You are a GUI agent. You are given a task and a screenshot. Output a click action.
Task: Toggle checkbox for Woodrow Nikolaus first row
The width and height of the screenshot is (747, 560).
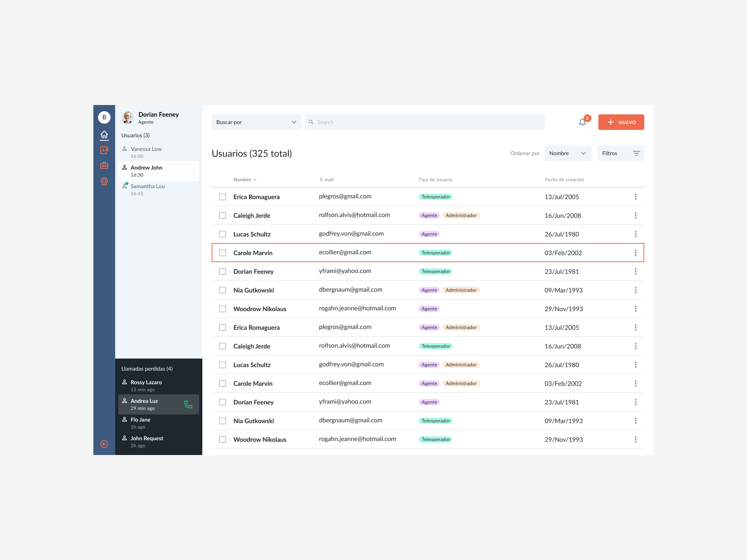coord(223,309)
